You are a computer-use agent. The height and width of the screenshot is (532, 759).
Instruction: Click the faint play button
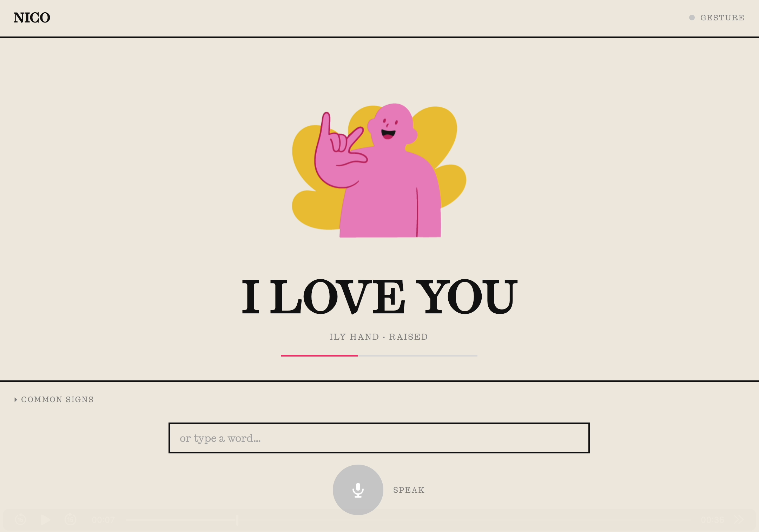point(45,519)
